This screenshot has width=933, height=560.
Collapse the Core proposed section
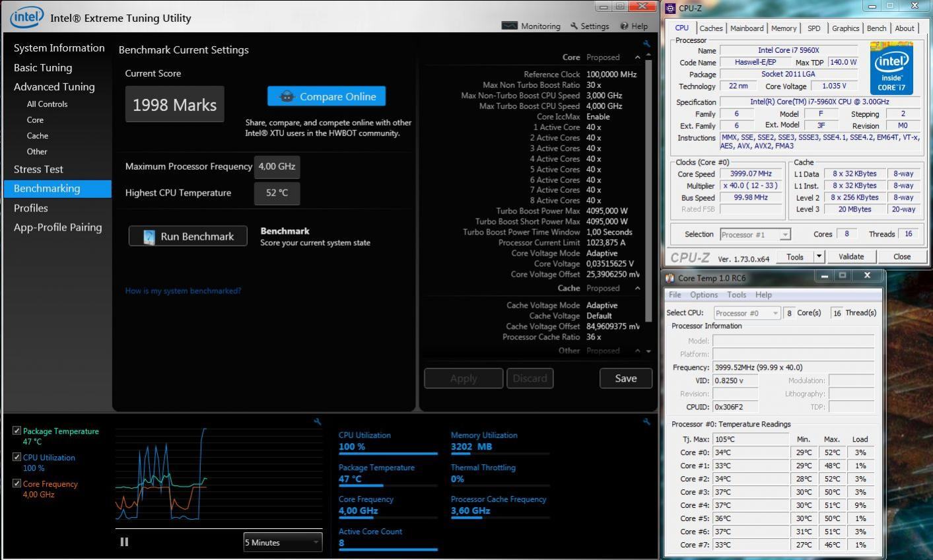point(638,57)
